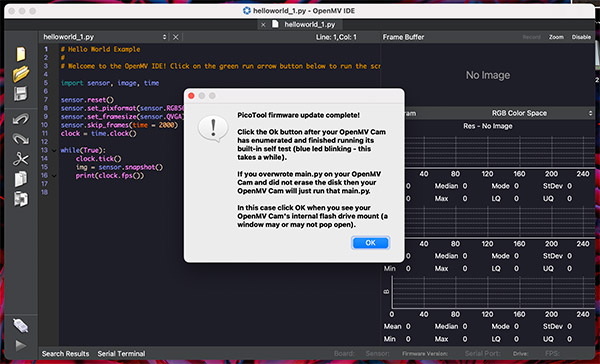Viewport: 600px width, 364px height.
Task: Redo the edit with the redo arrow
Action: 21,139
